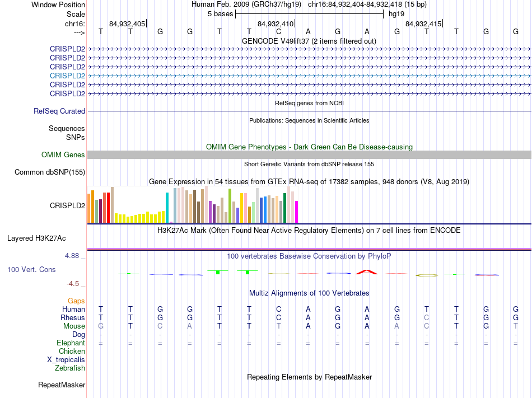Open the 100 Vert. Cons label

coord(31,269)
